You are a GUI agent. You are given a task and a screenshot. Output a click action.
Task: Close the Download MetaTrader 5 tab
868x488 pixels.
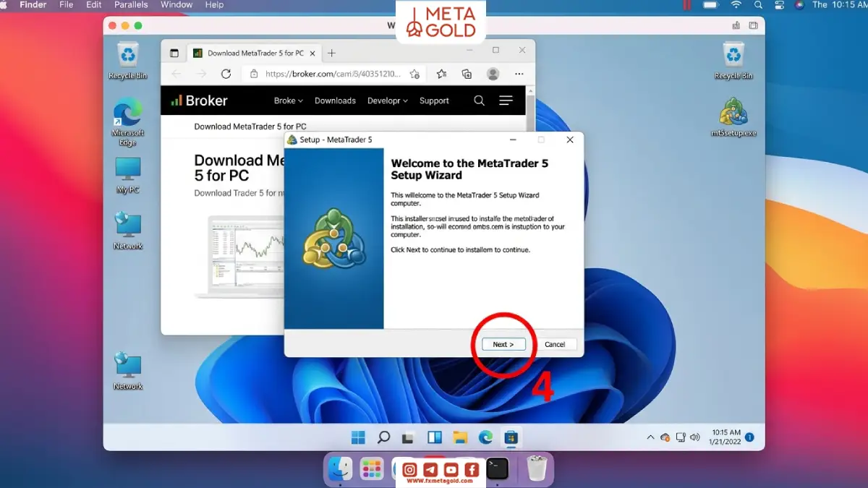(x=312, y=53)
